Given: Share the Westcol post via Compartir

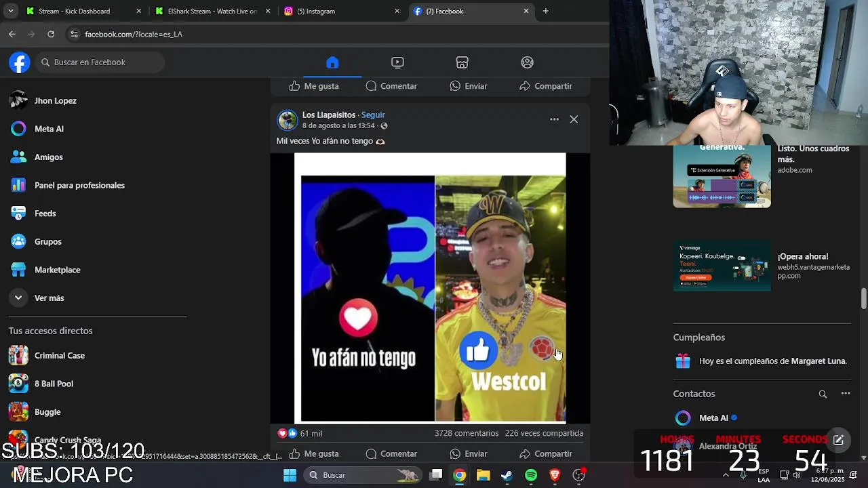Looking at the screenshot, I should [x=546, y=453].
